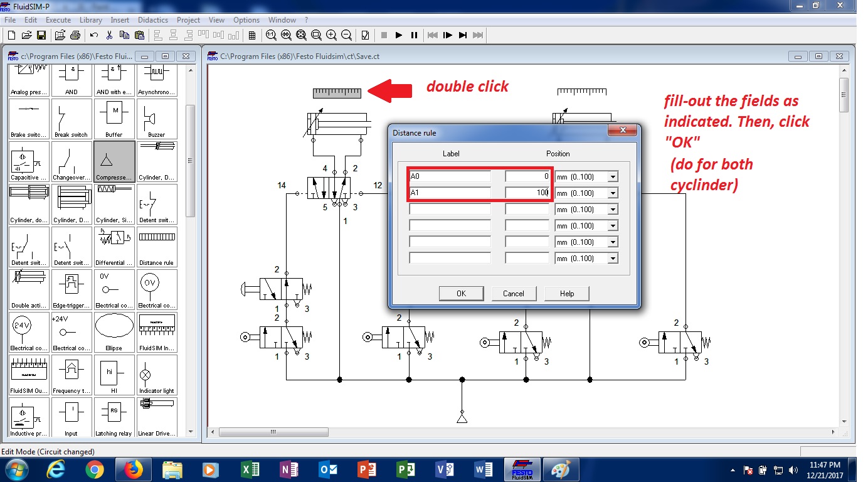This screenshot has width=868, height=482.
Task: Click the label field containing A1
Action: point(450,193)
